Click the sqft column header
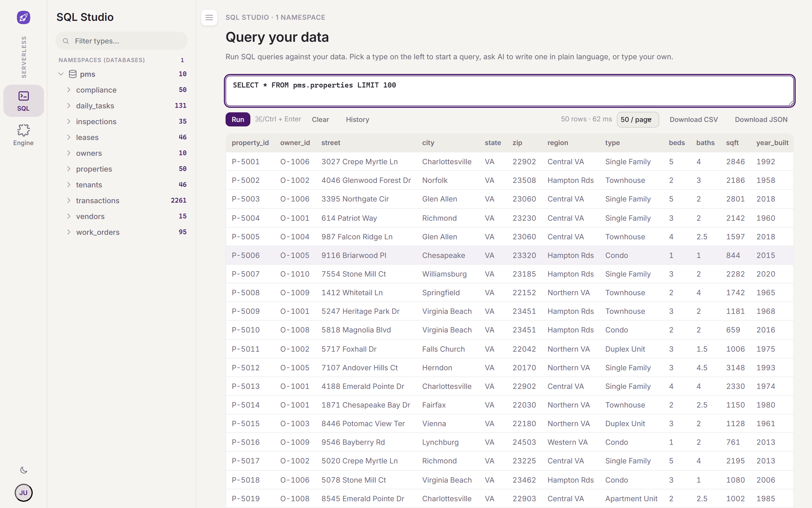 point(732,143)
